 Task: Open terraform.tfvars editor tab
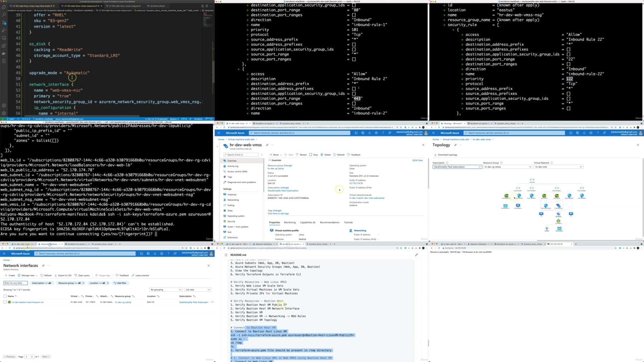point(157,6)
